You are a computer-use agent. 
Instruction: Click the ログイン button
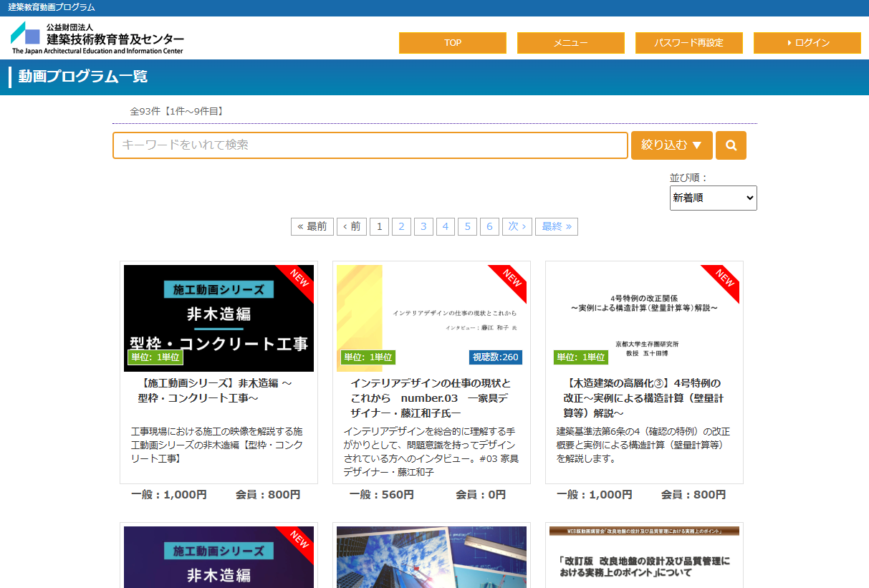807,43
